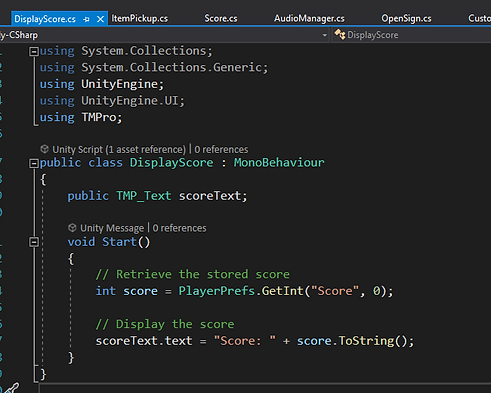Click the PlayerPrefs identifier
491x393 pixels.
(x=217, y=291)
